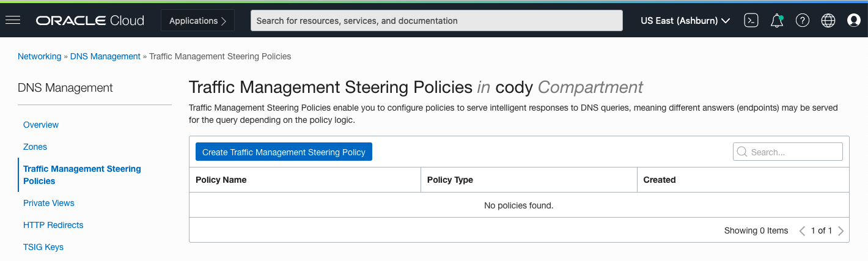Launch Cloud Shell developer tools icon

point(751,20)
